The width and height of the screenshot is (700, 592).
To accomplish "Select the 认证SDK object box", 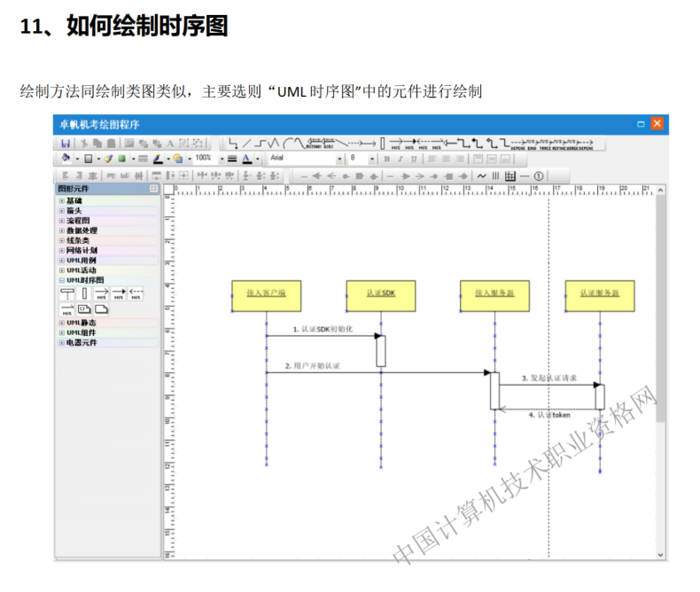I will point(381,295).
